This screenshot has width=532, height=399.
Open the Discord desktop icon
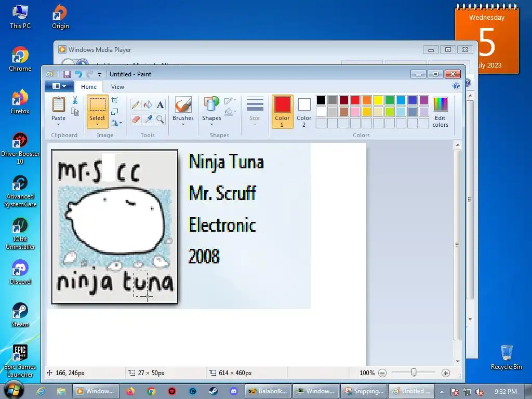[20, 272]
